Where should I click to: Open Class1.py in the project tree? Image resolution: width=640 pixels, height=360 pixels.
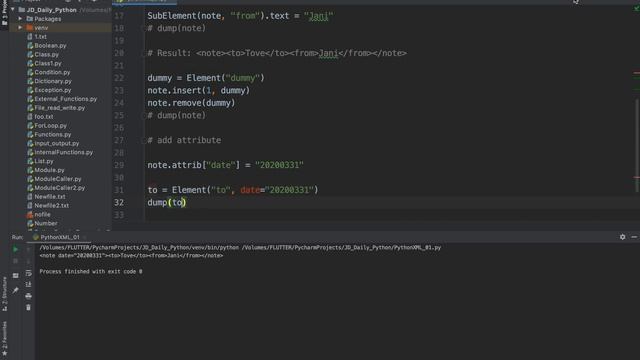[44, 63]
